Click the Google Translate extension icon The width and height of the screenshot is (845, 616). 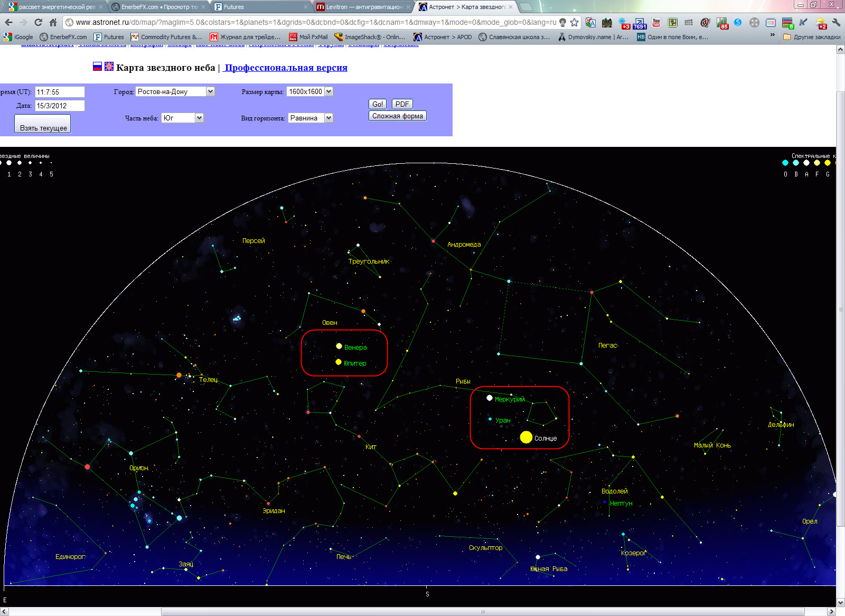(590, 22)
